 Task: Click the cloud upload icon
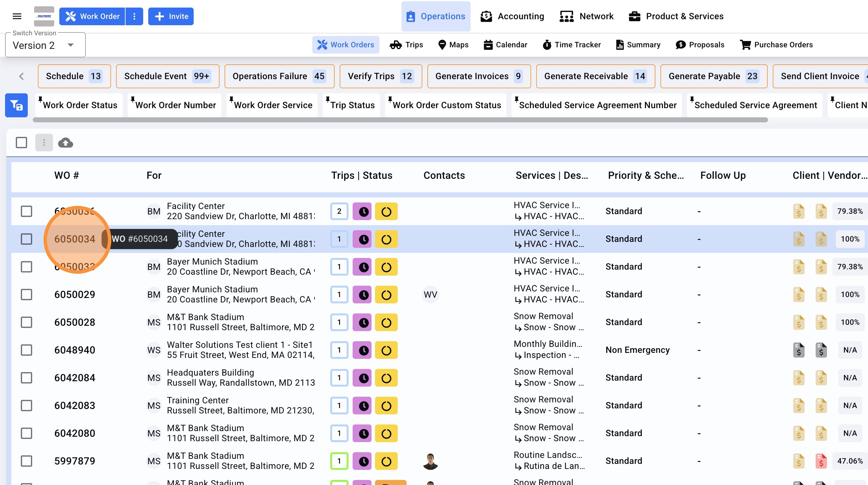(x=65, y=143)
